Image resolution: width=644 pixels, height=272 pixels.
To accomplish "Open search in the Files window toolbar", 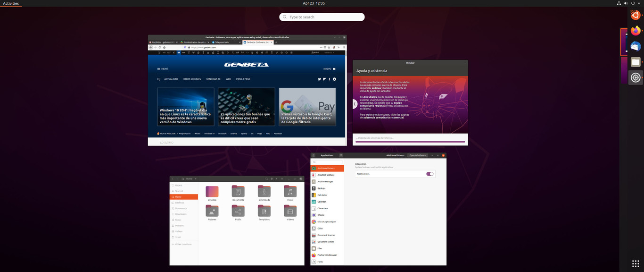I will pyautogui.click(x=266, y=179).
